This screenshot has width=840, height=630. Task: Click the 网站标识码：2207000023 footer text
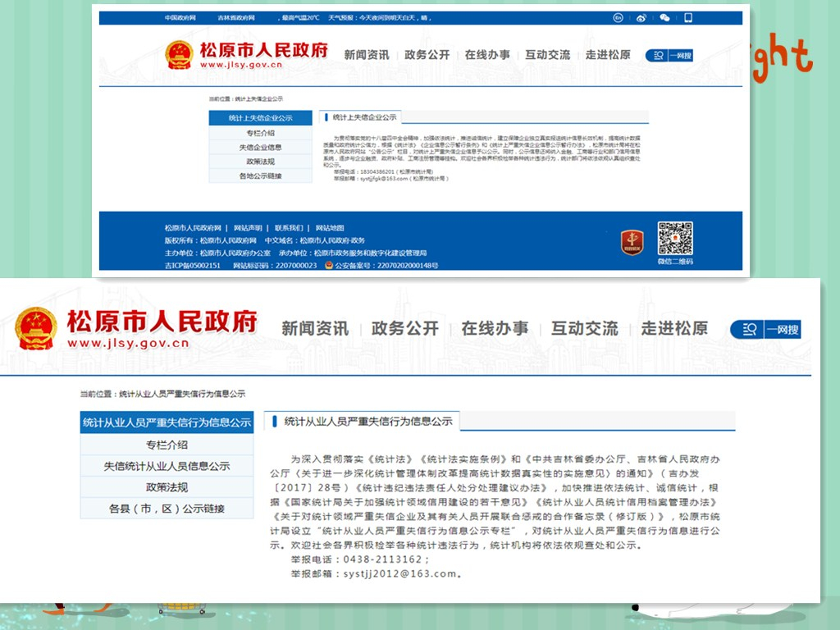275,265
